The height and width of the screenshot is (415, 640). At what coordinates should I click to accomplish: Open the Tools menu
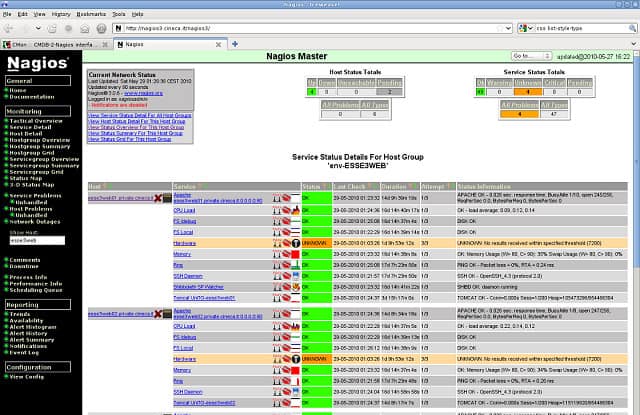click(x=119, y=14)
